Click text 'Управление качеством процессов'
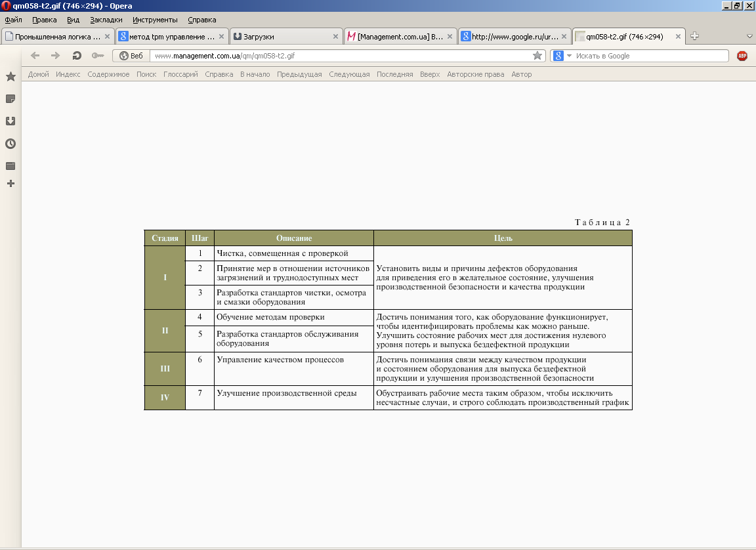This screenshot has width=756, height=550. pos(280,360)
